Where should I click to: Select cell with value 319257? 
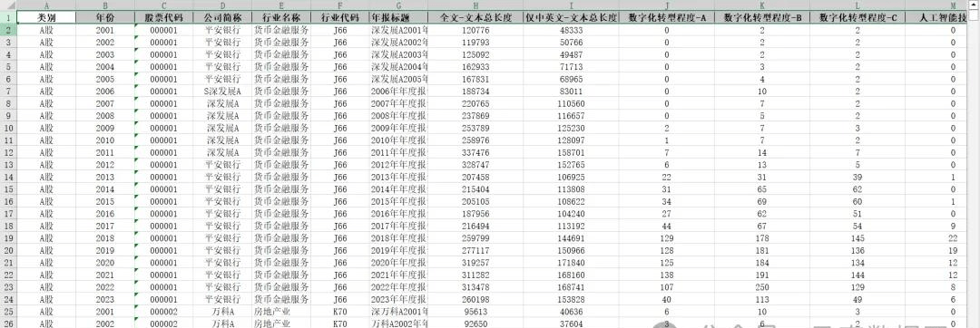click(x=475, y=263)
